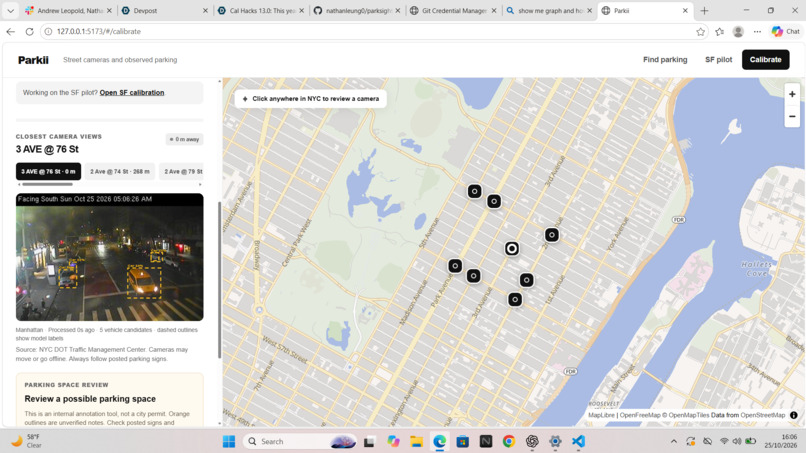Switch to the Devpost tab
The image size is (806, 453).
(x=164, y=10)
